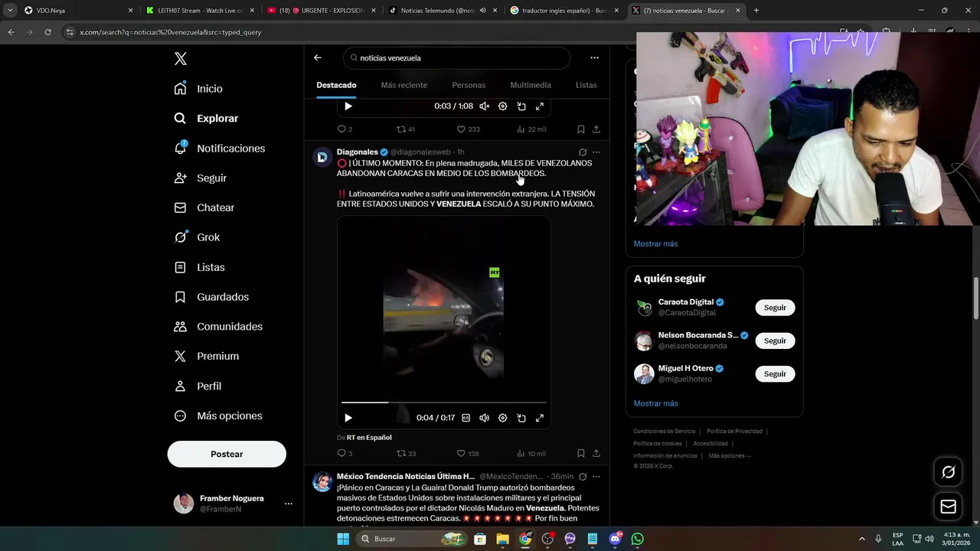
Task: Click the Postear button
Action: tap(227, 454)
